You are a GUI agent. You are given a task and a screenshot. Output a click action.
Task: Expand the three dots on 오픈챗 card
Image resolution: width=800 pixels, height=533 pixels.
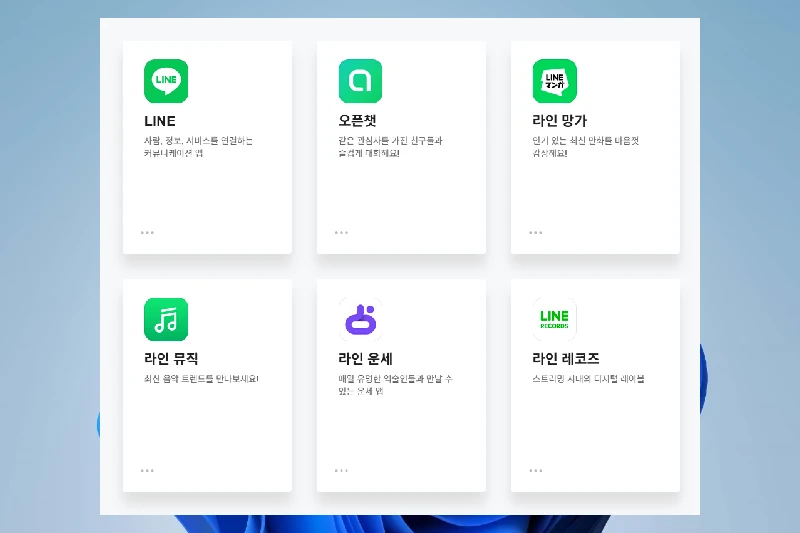(x=341, y=233)
